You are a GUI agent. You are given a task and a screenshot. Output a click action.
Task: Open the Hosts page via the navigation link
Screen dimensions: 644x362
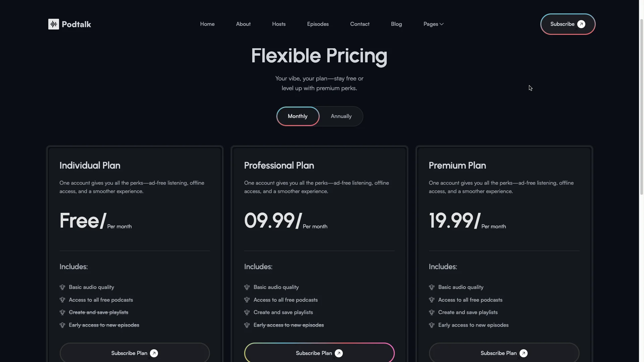click(x=279, y=24)
